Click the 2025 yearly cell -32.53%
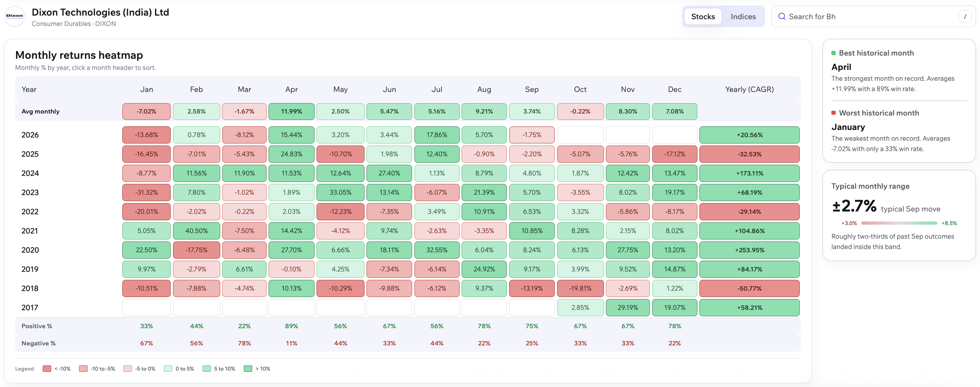980x387 pixels. click(x=749, y=154)
